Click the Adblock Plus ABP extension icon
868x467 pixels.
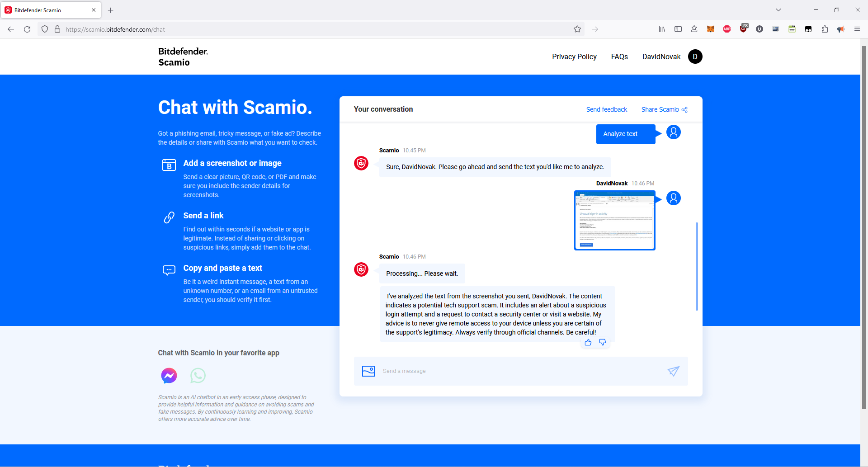(727, 29)
